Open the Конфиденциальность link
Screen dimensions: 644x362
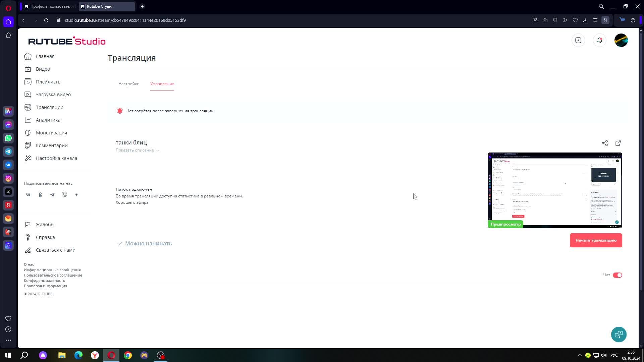[x=44, y=281]
